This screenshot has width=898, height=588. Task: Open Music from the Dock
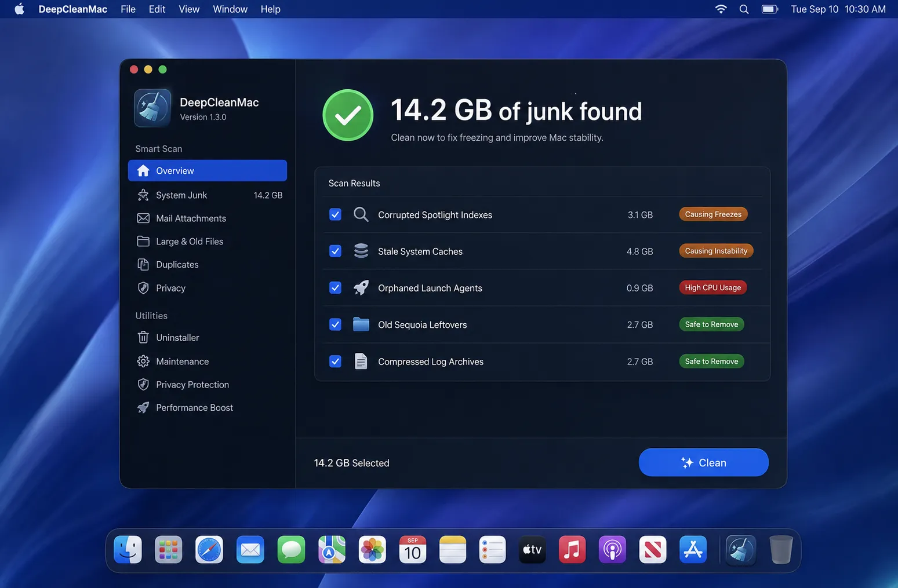click(x=572, y=549)
